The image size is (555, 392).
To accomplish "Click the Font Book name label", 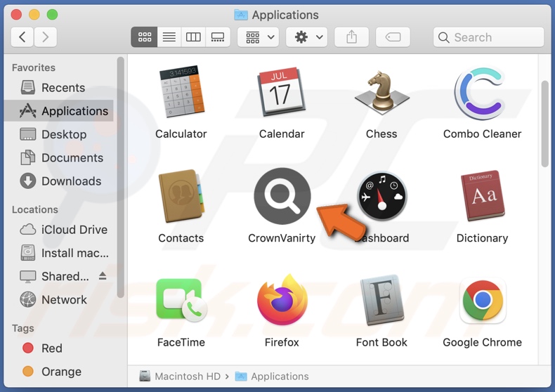I will [381, 342].
